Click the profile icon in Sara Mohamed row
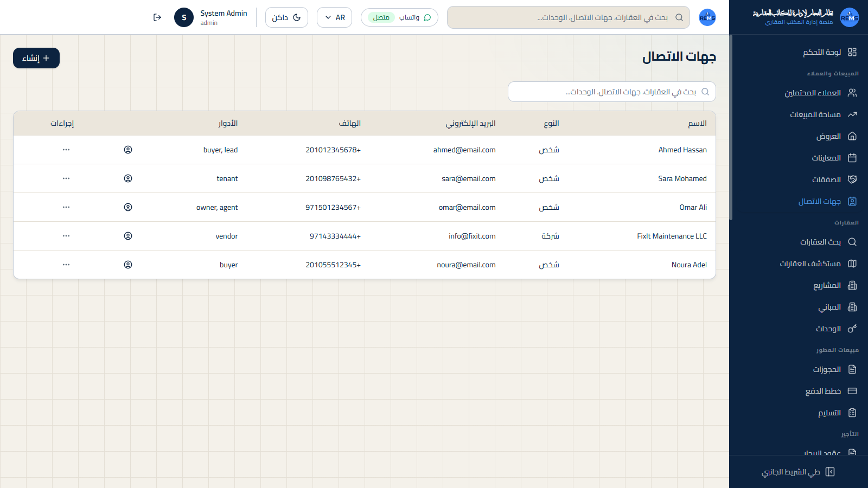Screen dimensions: 868x488 click(128, 178)
